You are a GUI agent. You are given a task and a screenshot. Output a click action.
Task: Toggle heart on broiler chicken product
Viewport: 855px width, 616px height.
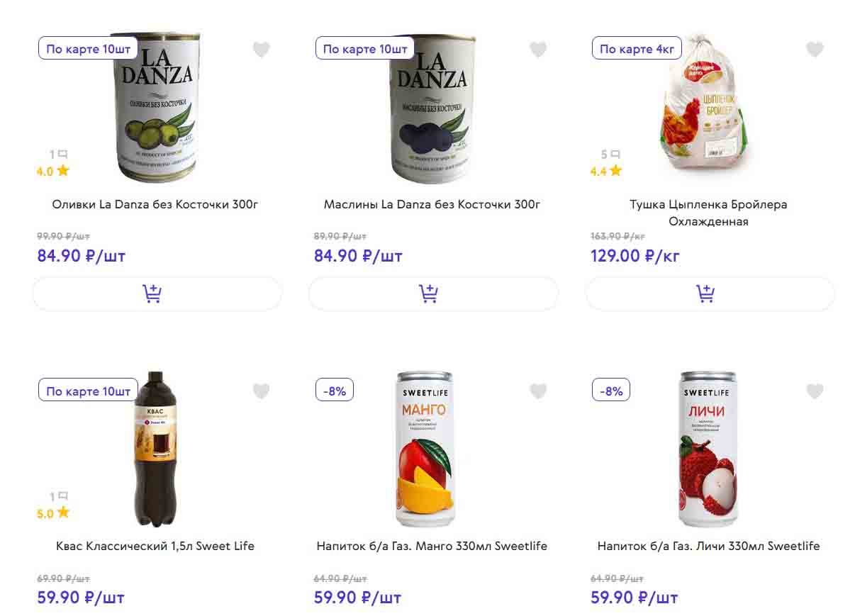[815, 50]
